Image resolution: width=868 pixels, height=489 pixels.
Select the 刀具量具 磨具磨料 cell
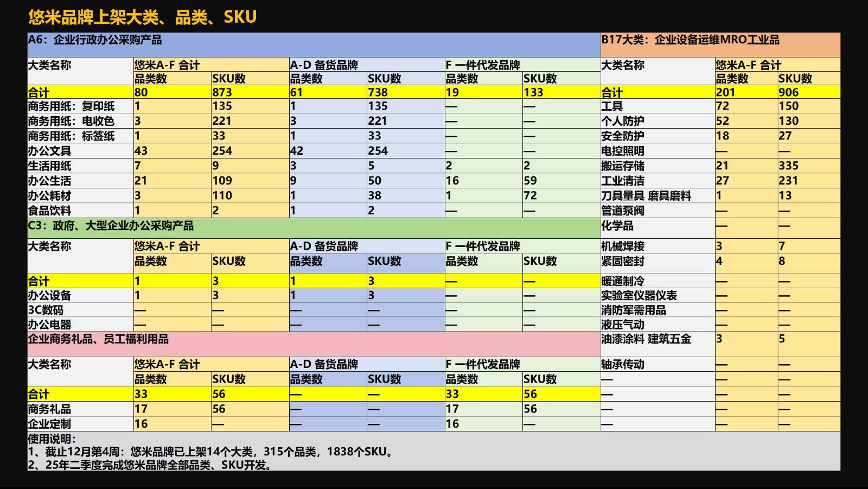pos(646,196)
